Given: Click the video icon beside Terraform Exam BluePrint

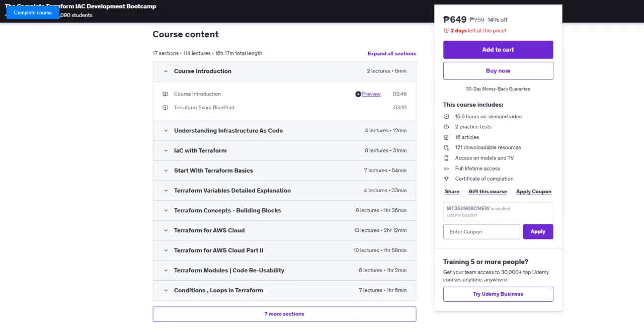Looking at the screenshot, I should [165, 108].
